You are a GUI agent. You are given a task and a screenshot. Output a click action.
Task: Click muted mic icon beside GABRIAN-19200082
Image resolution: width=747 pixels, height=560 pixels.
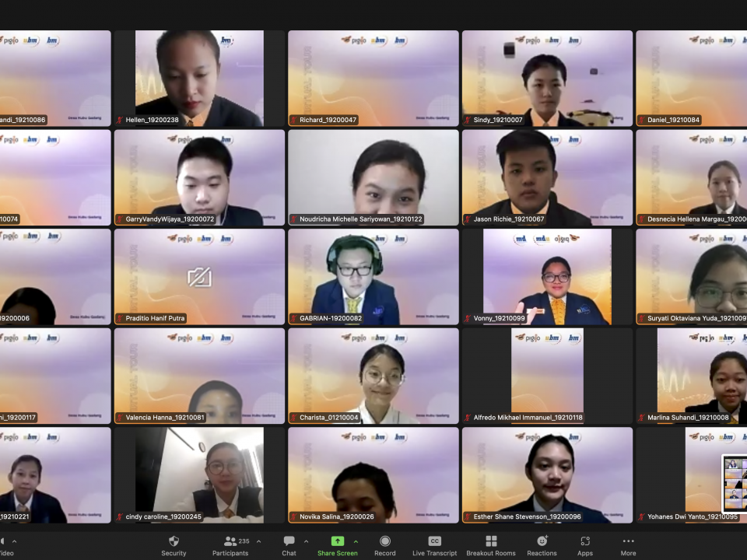pos(294,318)
